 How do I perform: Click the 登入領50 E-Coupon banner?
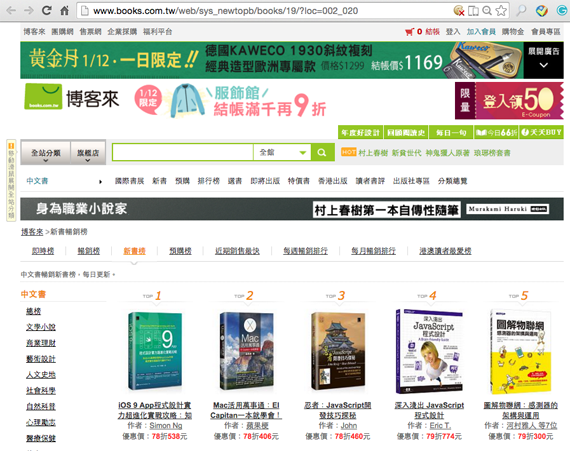pos(509,101)
